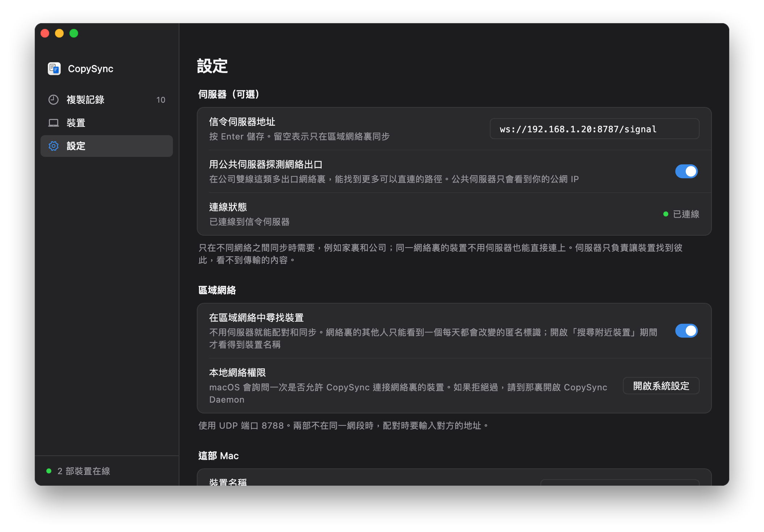Image resolution: width=764 pixels, height=532 pixels.
Task: Select the 設定 sidebar item
Action: [107, 146]
